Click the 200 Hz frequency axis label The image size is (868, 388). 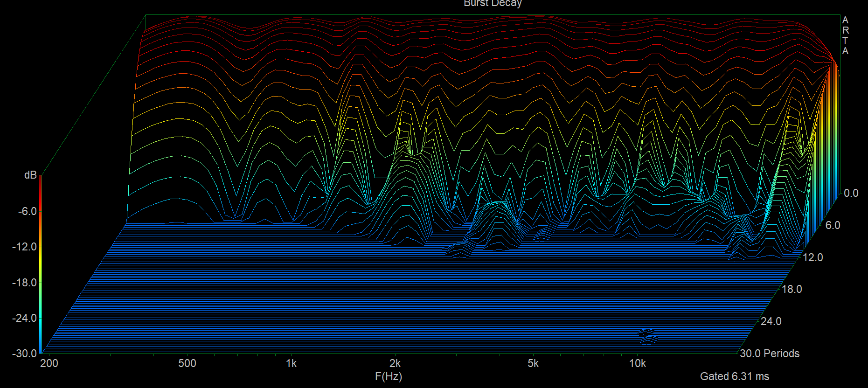(49, 364)
